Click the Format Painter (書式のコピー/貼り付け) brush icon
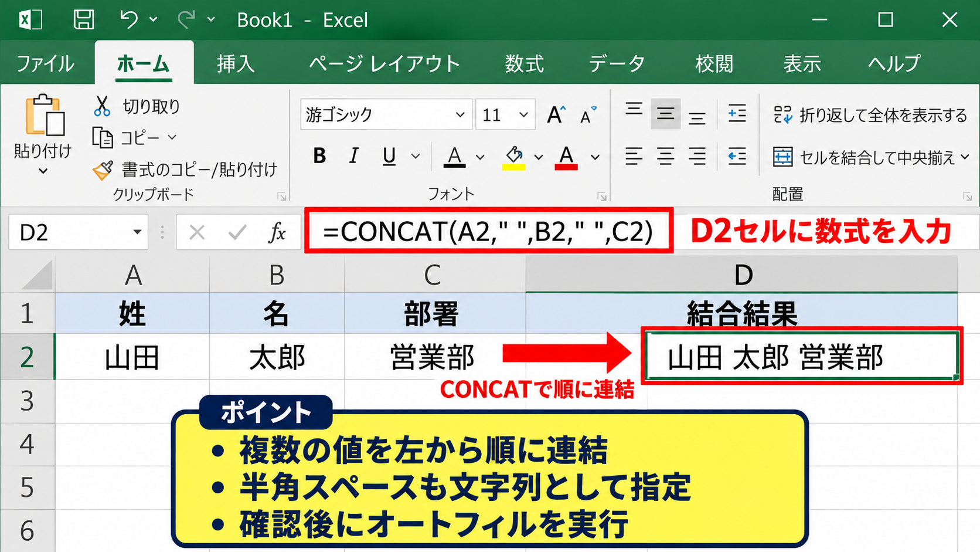Screen dimensions: 980x552 103,170
